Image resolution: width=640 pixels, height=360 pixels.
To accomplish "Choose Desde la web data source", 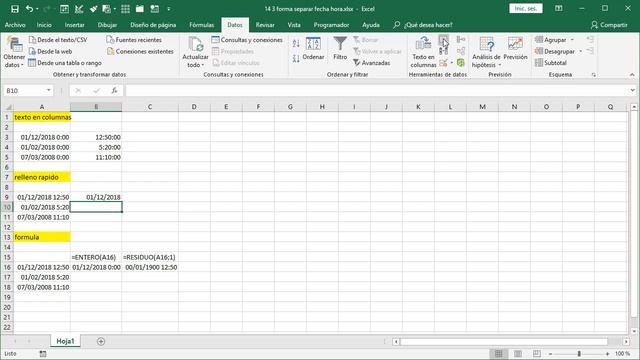I will tap(51, 51).
